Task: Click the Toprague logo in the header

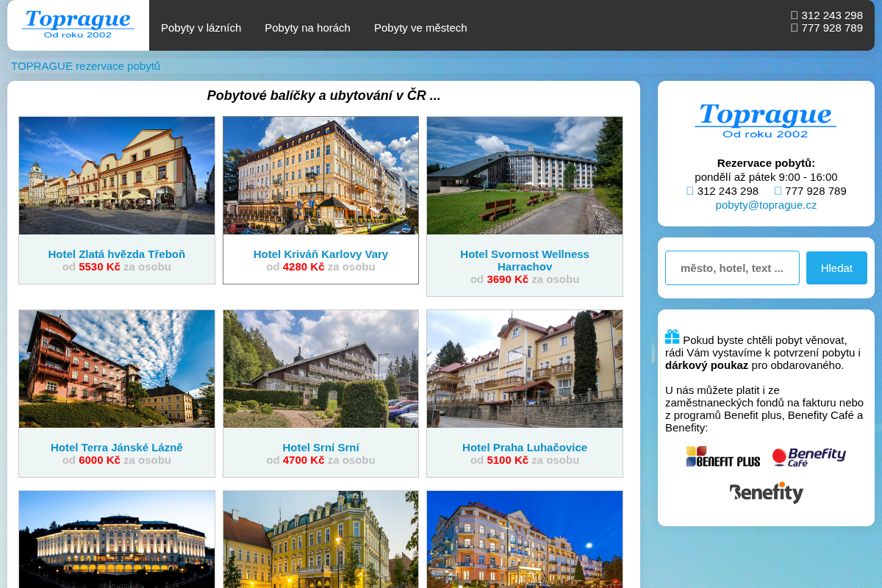Action: [78, 25]
